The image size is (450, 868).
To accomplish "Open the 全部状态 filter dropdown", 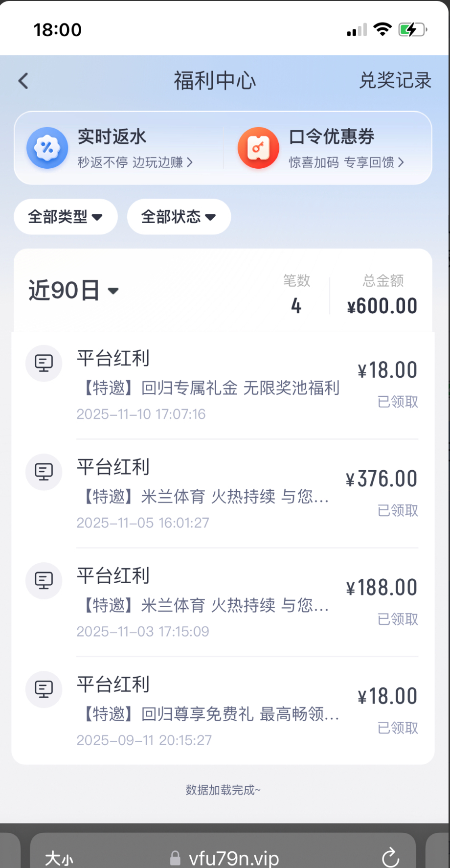I will 179,217.
